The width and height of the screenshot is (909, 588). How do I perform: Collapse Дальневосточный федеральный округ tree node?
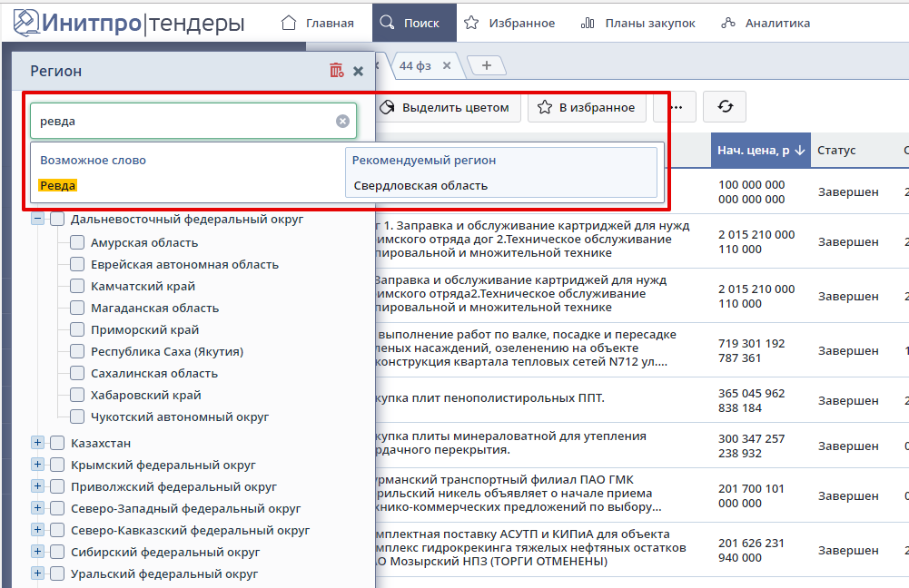pos(37,219)
